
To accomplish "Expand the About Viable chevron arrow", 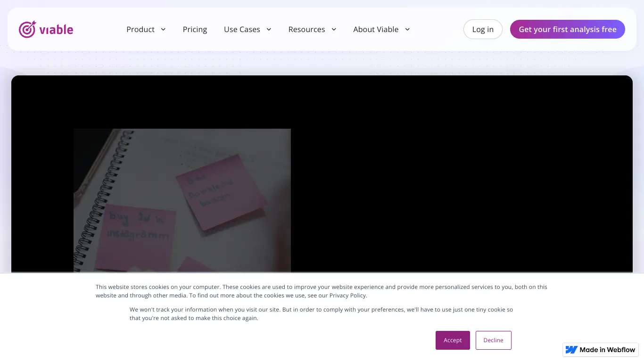I will coord(407,29).
